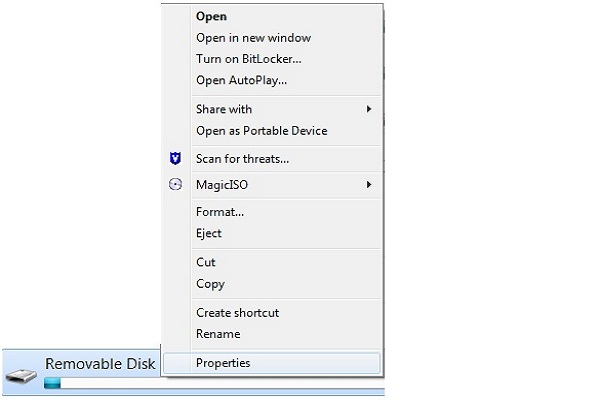Click the shield icon beside Scan for threats

176,158
